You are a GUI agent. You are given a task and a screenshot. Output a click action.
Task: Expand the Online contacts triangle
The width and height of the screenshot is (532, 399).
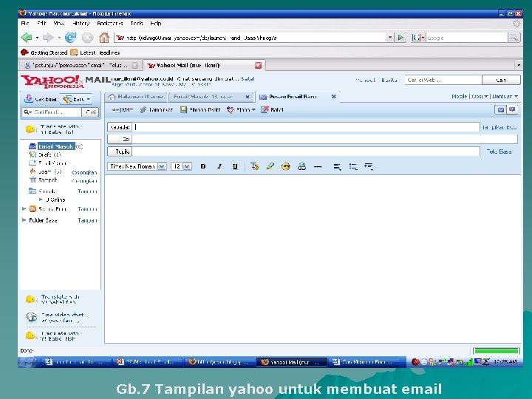click(x=41, y=199)
